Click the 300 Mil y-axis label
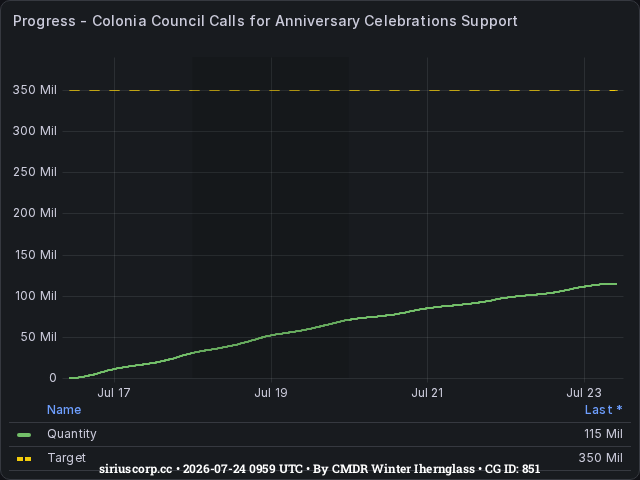640x480 pixels. click(x=35, y=131)
